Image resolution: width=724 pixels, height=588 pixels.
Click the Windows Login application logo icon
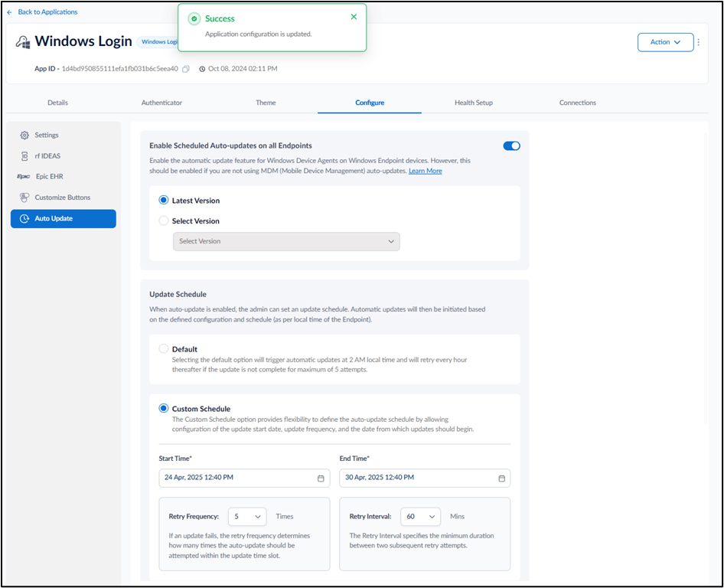[x=23, y=42]
